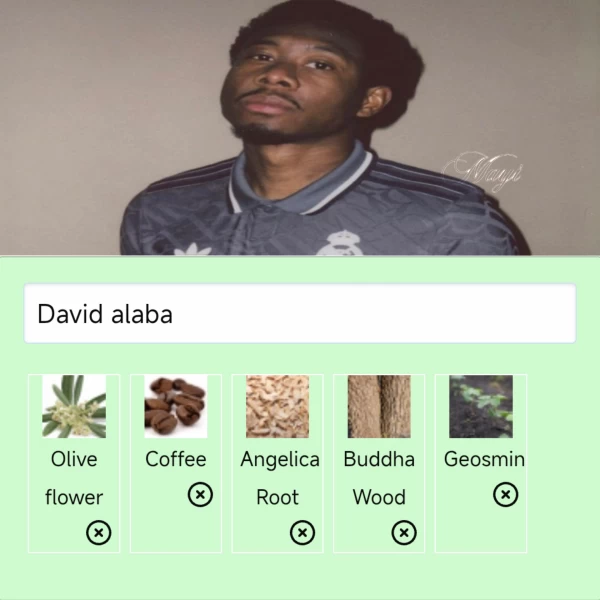Viewport: 600px width, 600px height.
Task: Click the 'Olive flower' label text
Action: coord(74,478)
